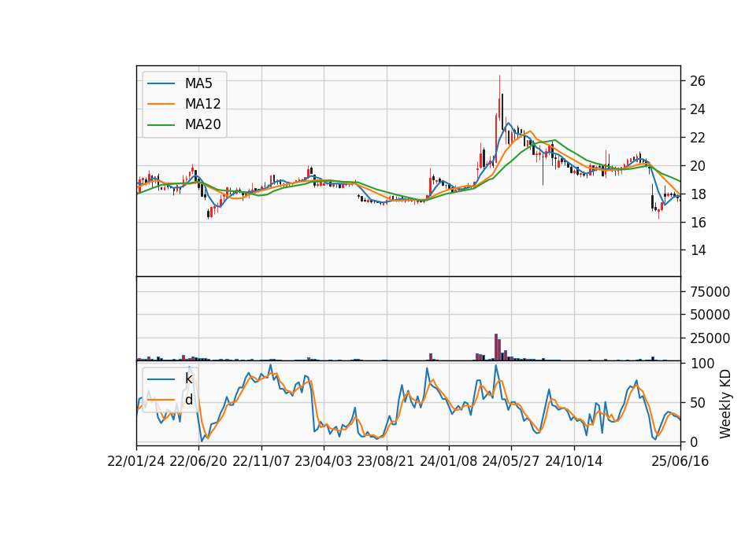Click the MA12 legend label

click(202, 104)
